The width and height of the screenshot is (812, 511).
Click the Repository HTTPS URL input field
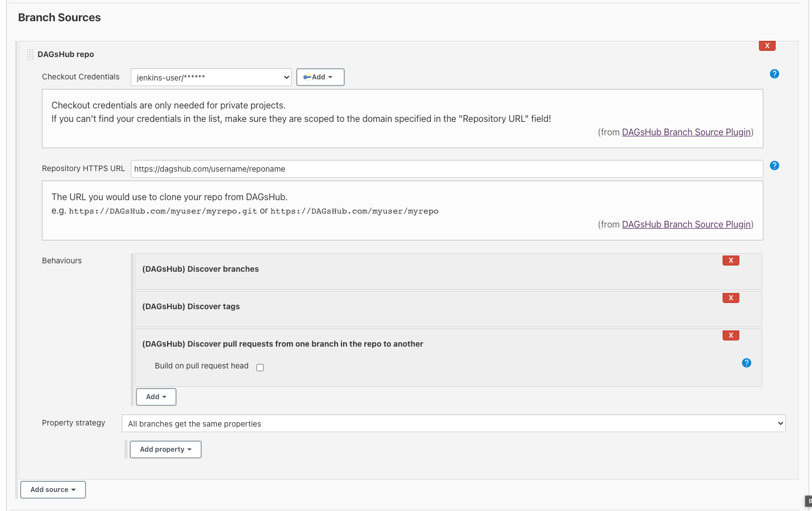tap(446, 168)
